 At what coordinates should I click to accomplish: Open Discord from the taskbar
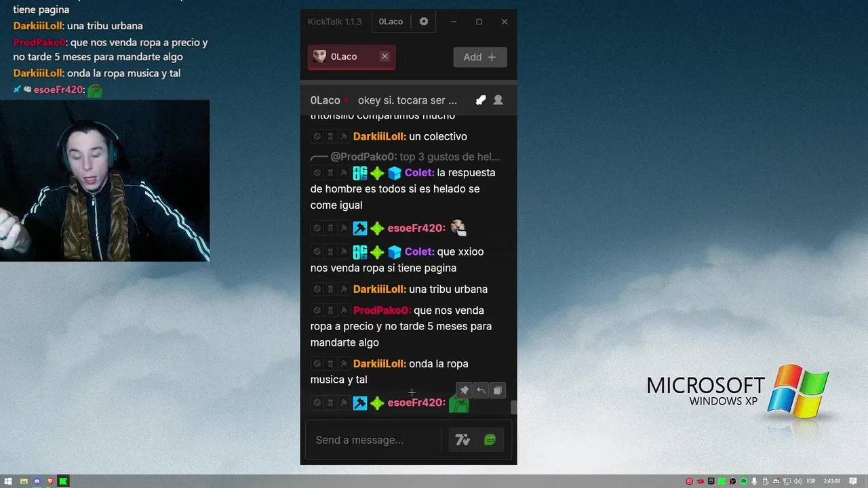click(x=37, y=481)
